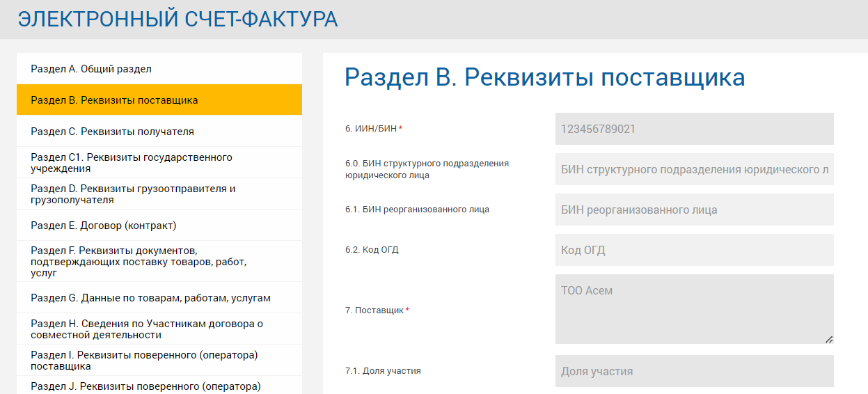The width and height of the screenshot is (868, 394).
Task: Click the ИИН/БИН input field
Action: [x=694, y=129]
